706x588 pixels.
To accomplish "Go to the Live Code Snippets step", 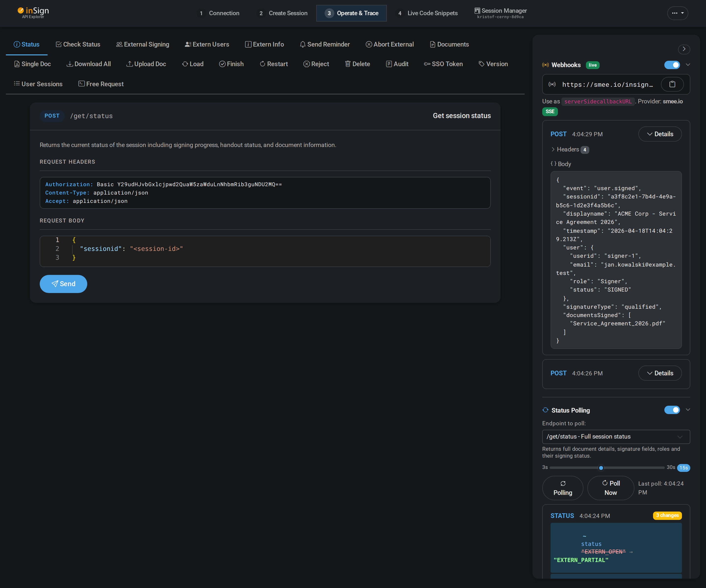I will pyautogui.click(x=427, y=13).
